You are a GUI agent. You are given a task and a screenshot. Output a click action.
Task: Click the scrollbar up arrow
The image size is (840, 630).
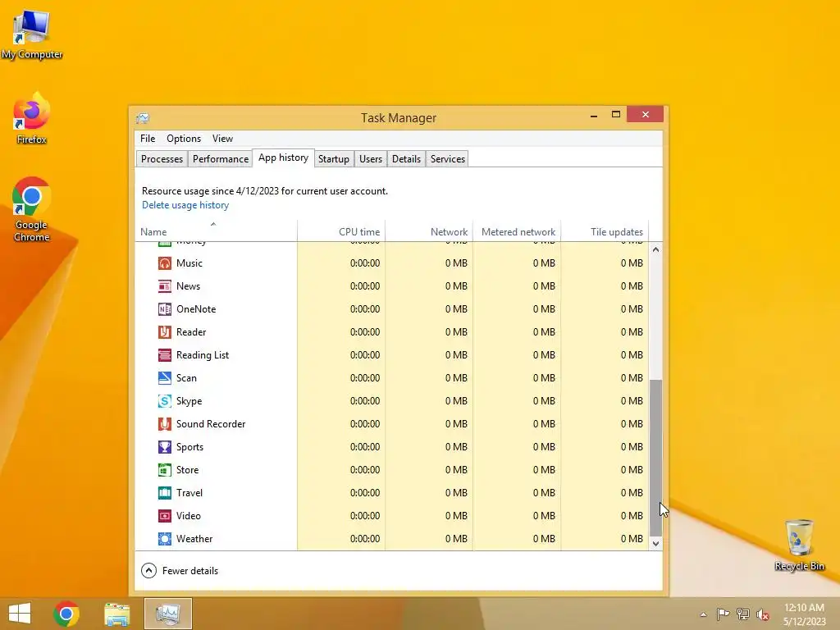[655, 249]
